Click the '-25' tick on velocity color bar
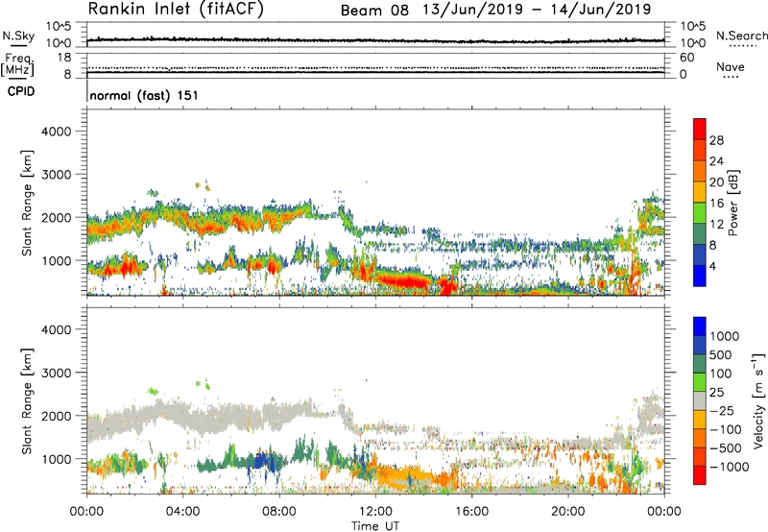This screenshot has height=532, width=768. (722, 411)
